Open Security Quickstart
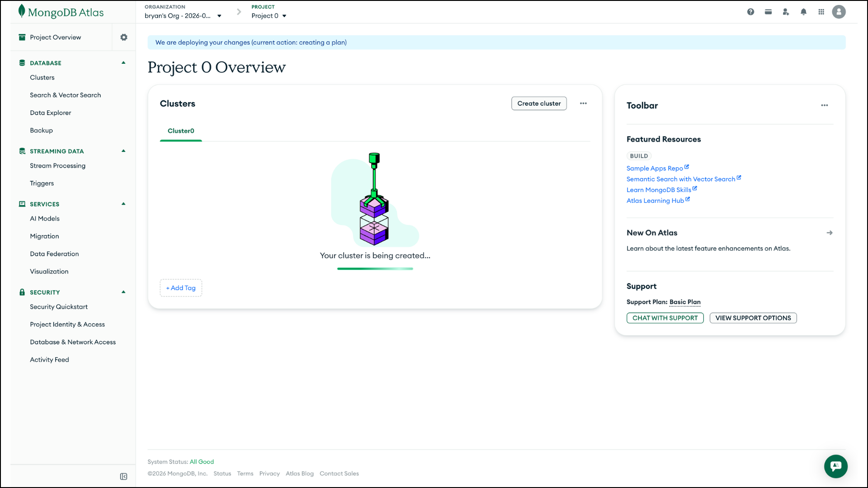The height and width of the screenshot is (488, 868). point(59,306)
